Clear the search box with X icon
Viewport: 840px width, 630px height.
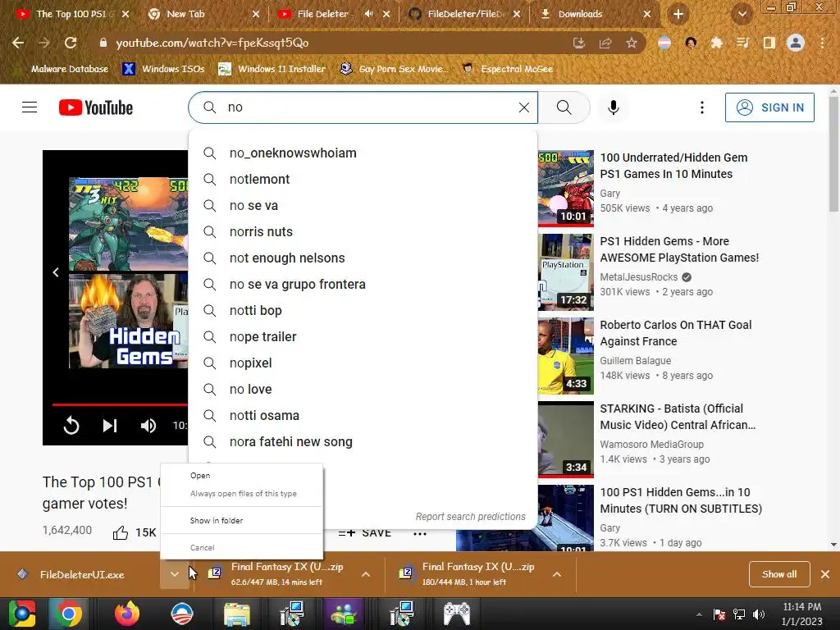pos(524,107)
